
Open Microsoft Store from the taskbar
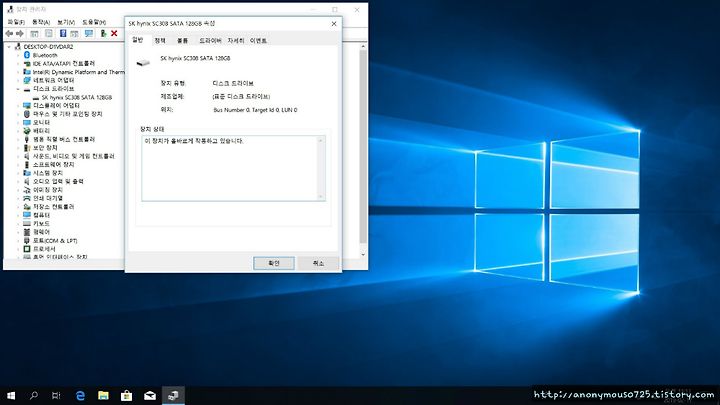[126, 395]
